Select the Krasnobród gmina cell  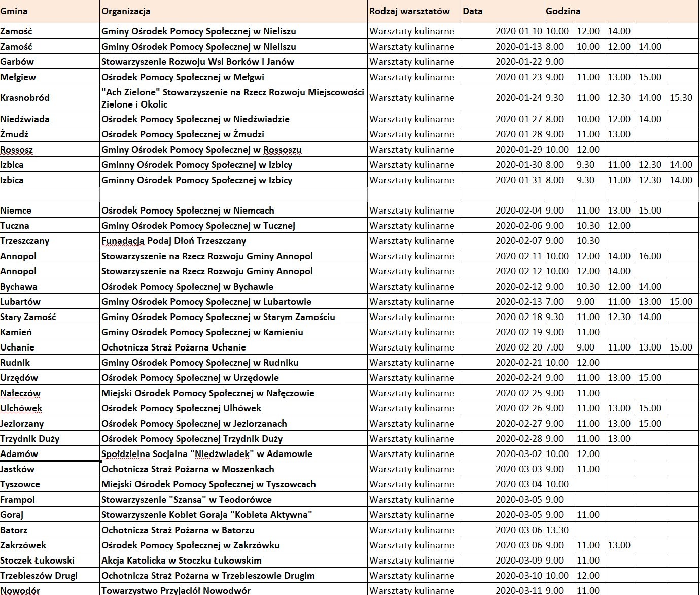[x=50, y=98]
